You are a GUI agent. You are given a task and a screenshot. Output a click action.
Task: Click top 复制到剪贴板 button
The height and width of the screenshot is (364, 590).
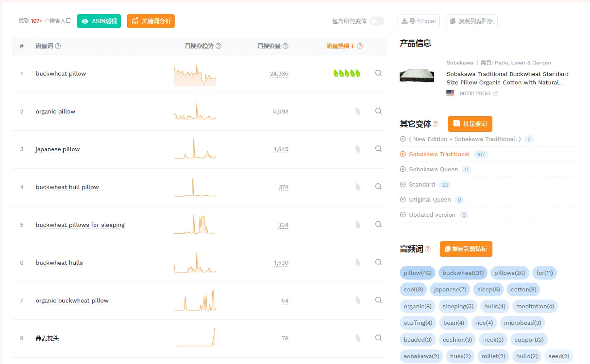(x=472, y=21)
